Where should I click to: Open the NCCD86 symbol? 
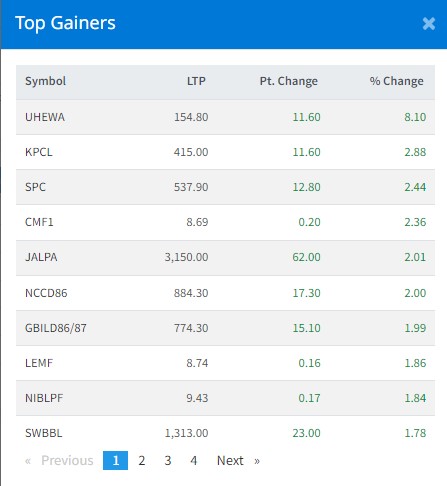click(46, 293)
